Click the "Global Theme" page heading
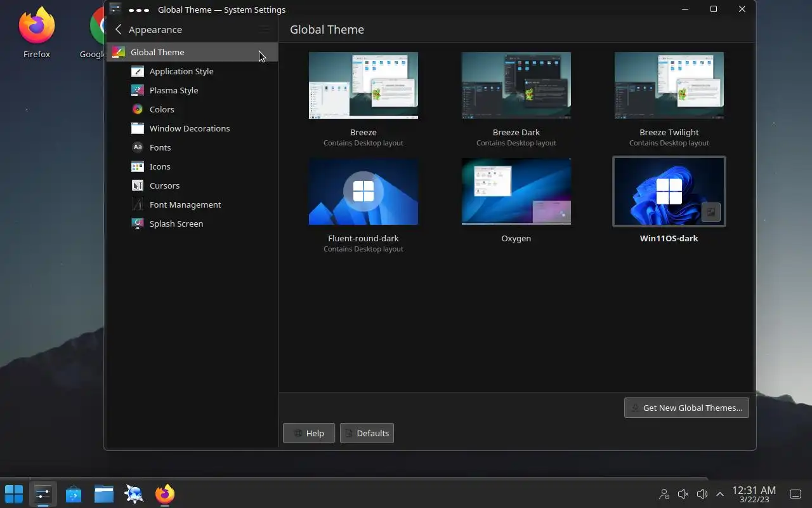Viewport: 812px width, 508px height. coord(327,29)
